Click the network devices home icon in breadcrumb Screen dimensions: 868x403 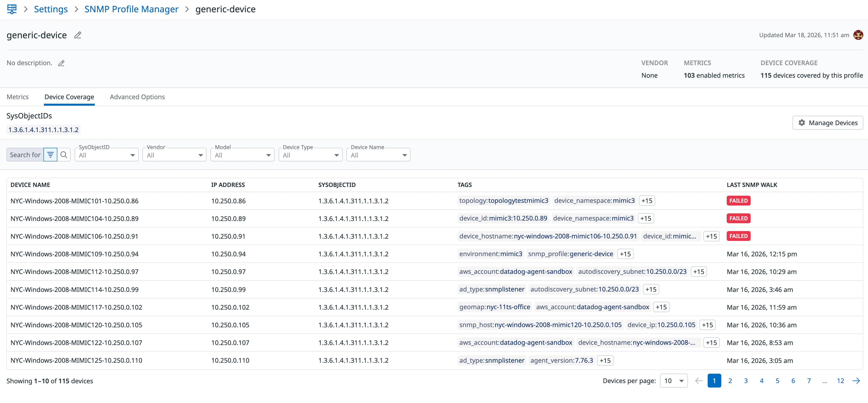click(12, 9)
